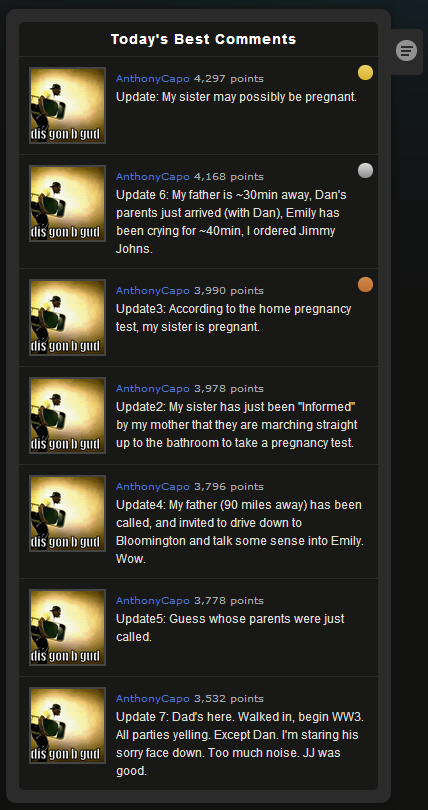The height and width of the screenshot is (810, 428).
Task: Open avatar on the 4,297 points comment
Action: click(x=68, y=105)
